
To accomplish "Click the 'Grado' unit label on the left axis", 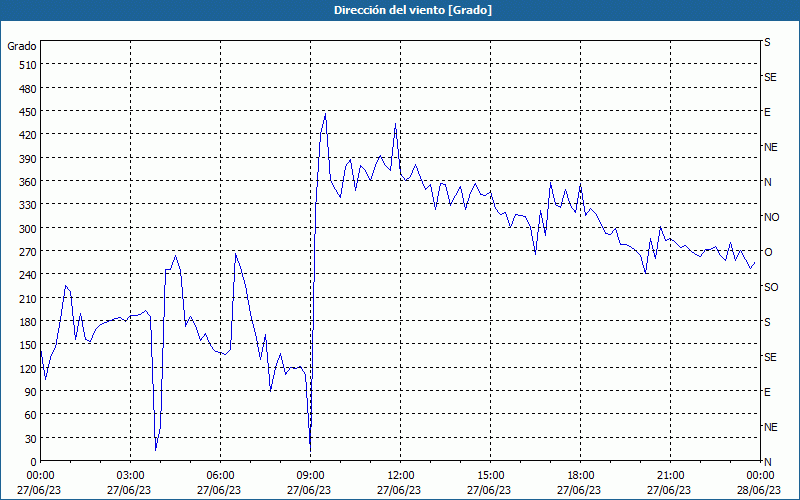I will pyautogui.click(x=22, y=46).
